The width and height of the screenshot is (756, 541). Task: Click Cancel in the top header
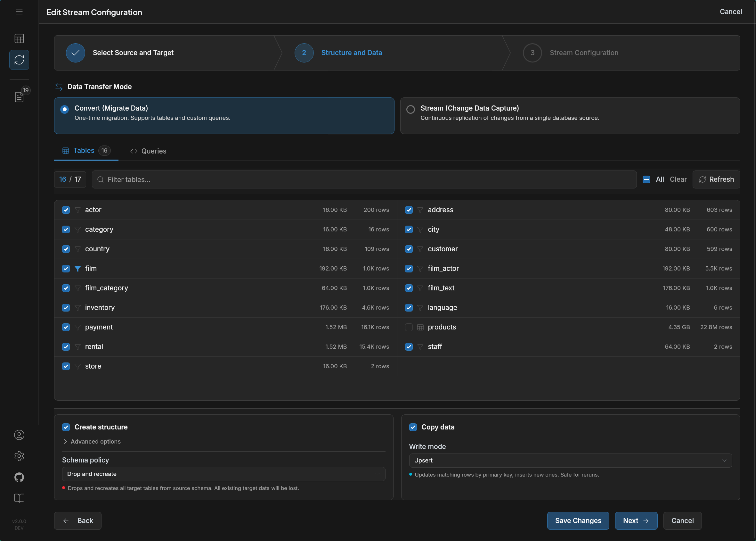731,12
